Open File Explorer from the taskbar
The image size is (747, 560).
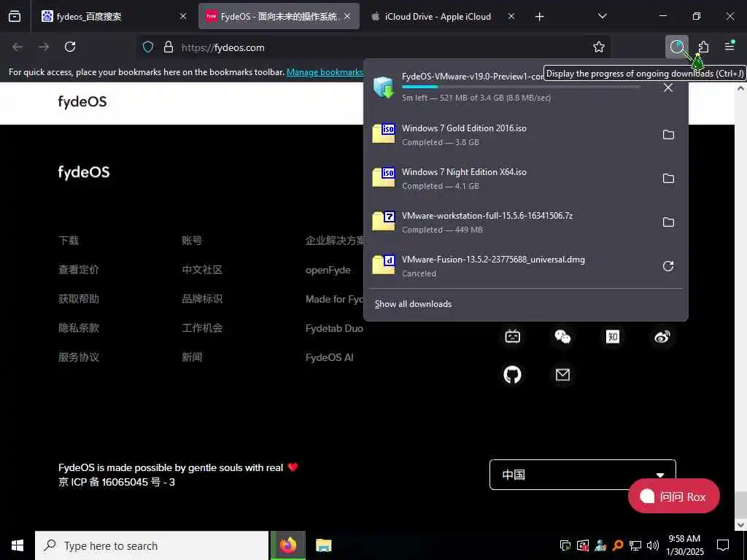323,545
